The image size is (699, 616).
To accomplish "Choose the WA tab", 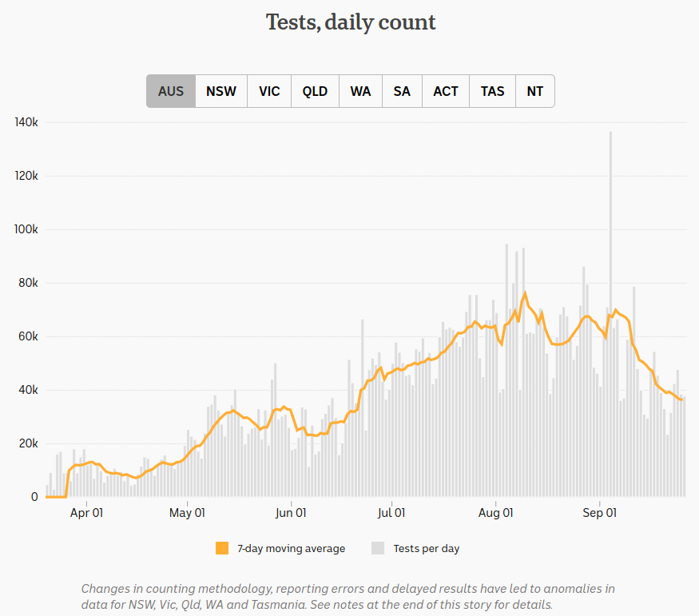I will pos(360,91).
